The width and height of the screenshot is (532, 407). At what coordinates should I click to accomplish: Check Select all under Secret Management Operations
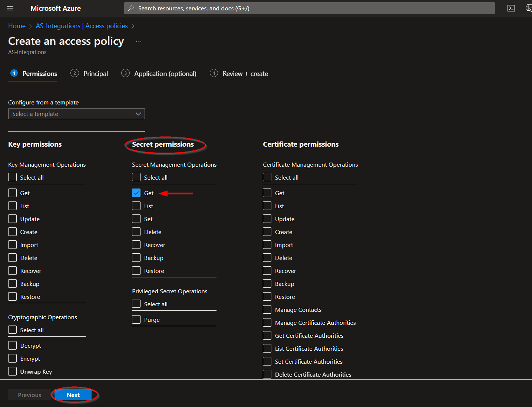click(136, 177)
